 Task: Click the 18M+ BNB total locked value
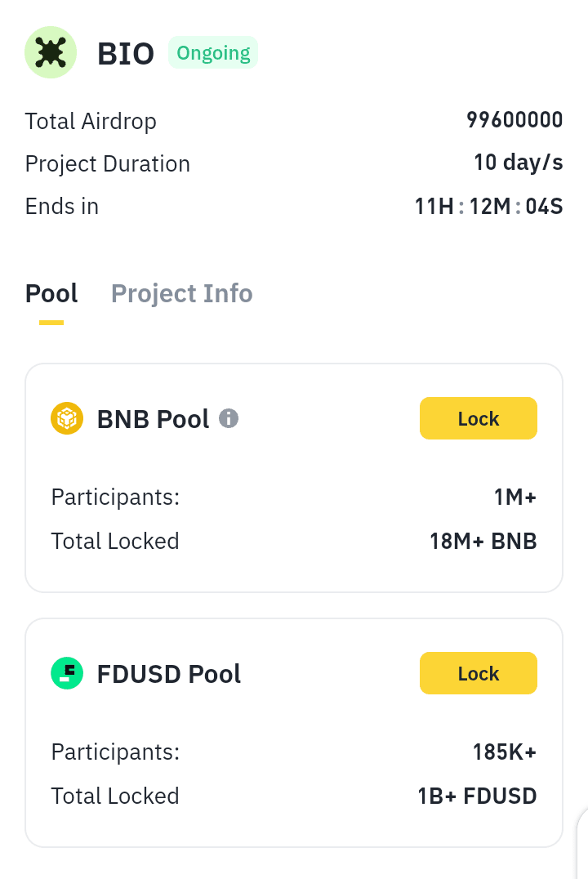coord(483,541)
